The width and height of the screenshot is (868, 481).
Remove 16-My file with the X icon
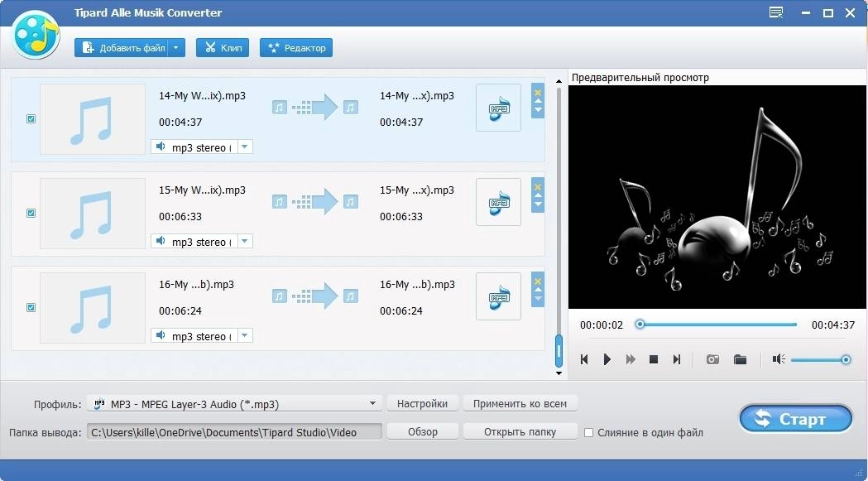point(538,281)
